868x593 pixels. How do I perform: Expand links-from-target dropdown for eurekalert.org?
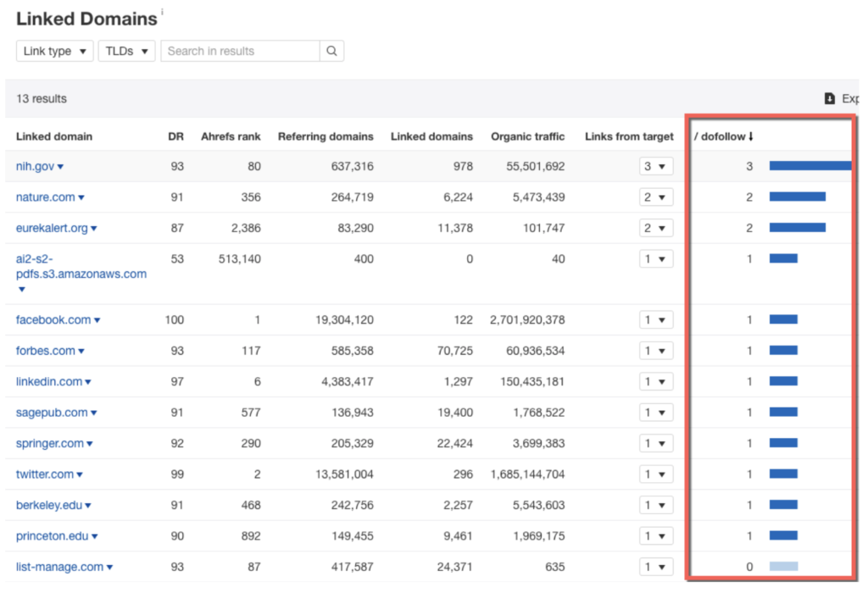[656, 229]
